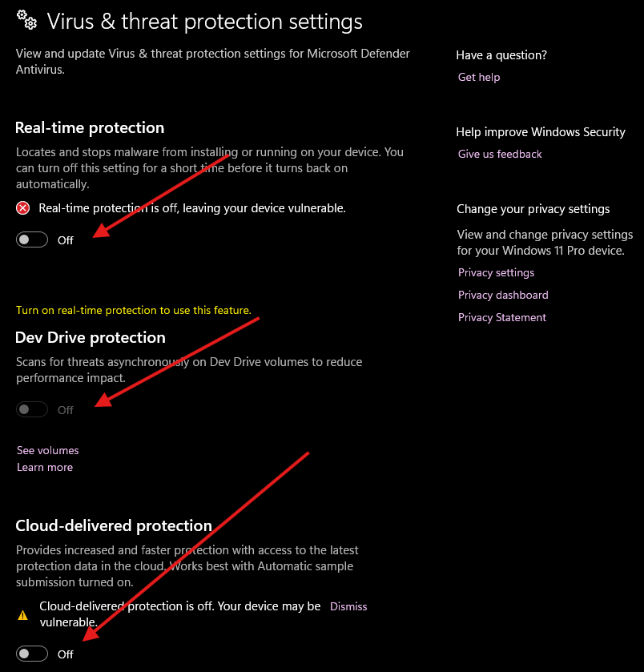Click the yellow warning triangle near cloud protection
The width and height of the screenshot is (644, 672).
[22, 614]
